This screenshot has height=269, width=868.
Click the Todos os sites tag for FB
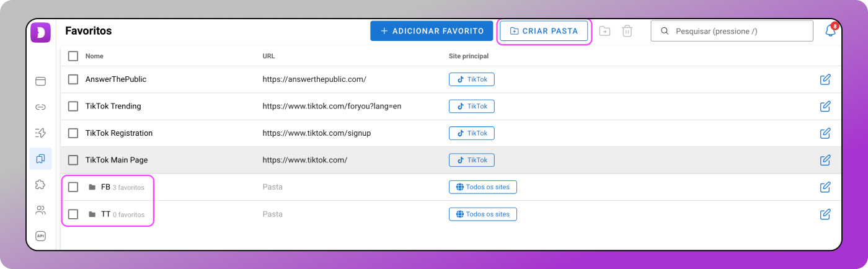[x=482, y=187]
